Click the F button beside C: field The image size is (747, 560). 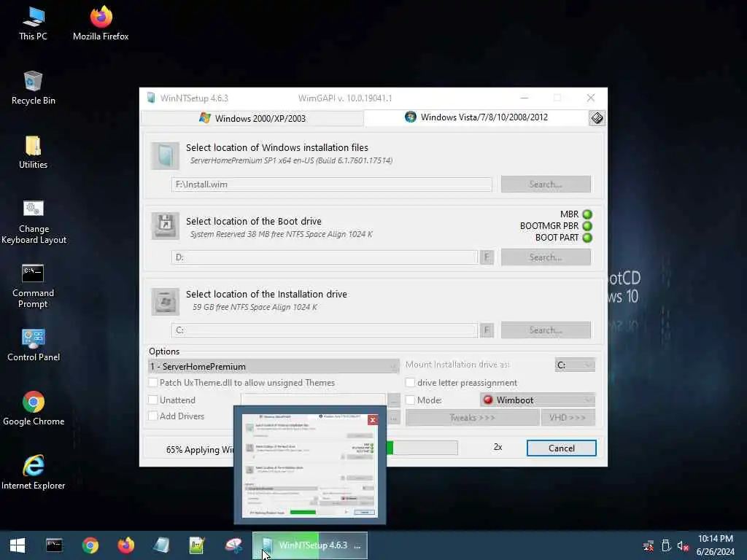point(487,330)
